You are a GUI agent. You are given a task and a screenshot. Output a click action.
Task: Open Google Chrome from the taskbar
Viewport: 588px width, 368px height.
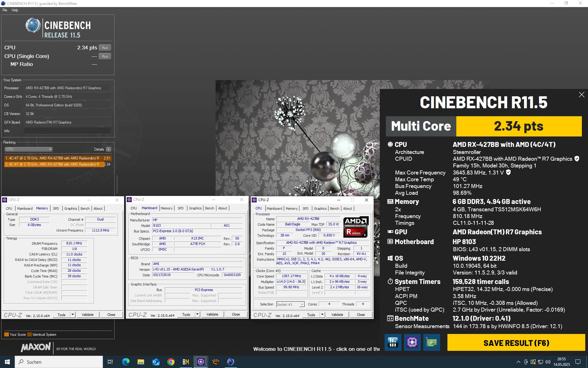(171, 362)
